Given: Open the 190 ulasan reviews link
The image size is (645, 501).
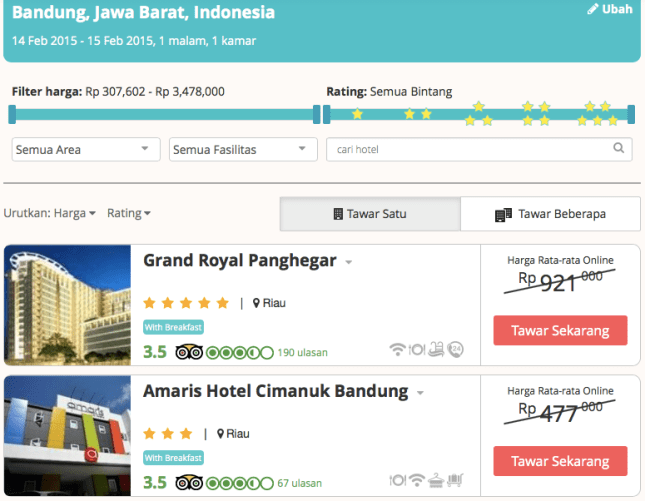Looking at the screenshot, I should [x=302, y=353].
